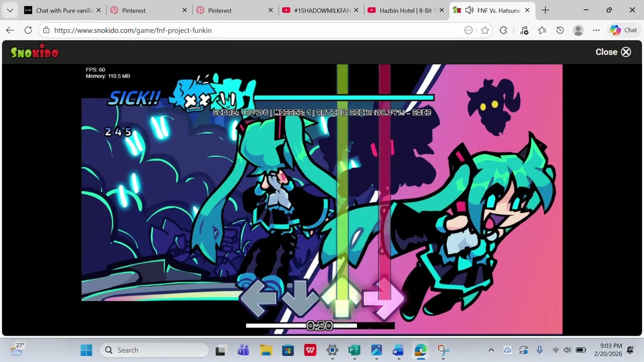
Task: Hit the left arrow receptor in the game
Action: click(x=258, y=298)
